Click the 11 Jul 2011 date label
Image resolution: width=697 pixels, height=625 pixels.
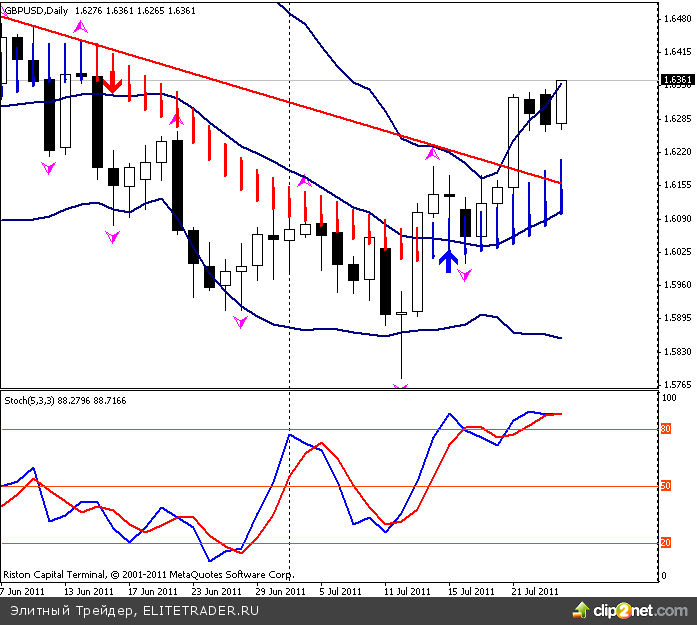[x=405, y=591]
